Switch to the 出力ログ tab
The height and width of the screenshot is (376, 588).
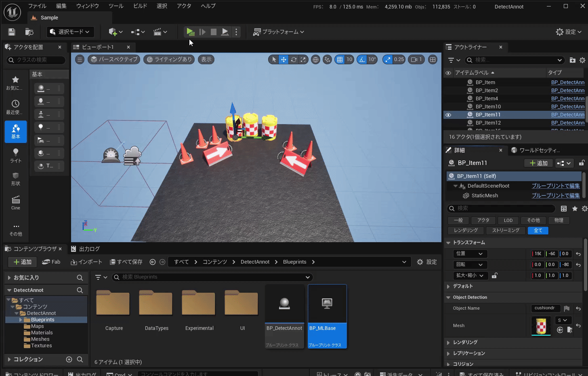coord(86,249)
